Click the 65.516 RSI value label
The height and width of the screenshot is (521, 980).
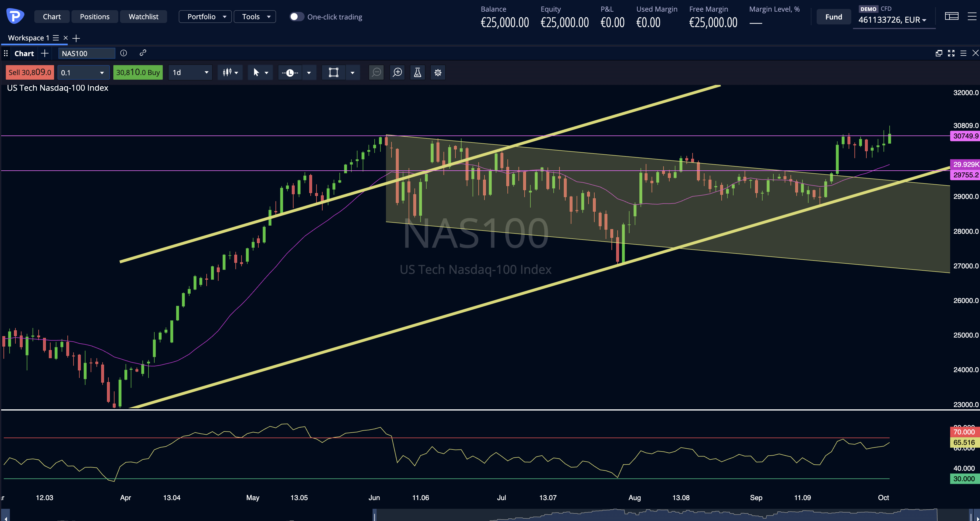pos(965,442)
